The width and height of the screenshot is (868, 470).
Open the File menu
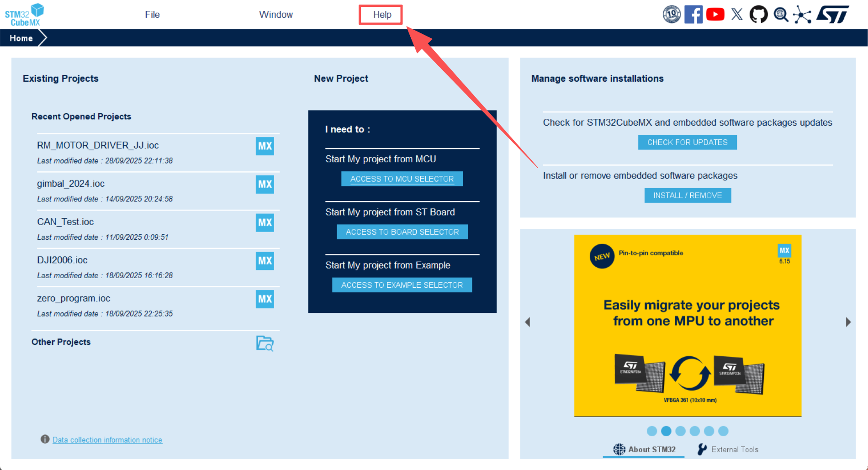pos(153,15)
